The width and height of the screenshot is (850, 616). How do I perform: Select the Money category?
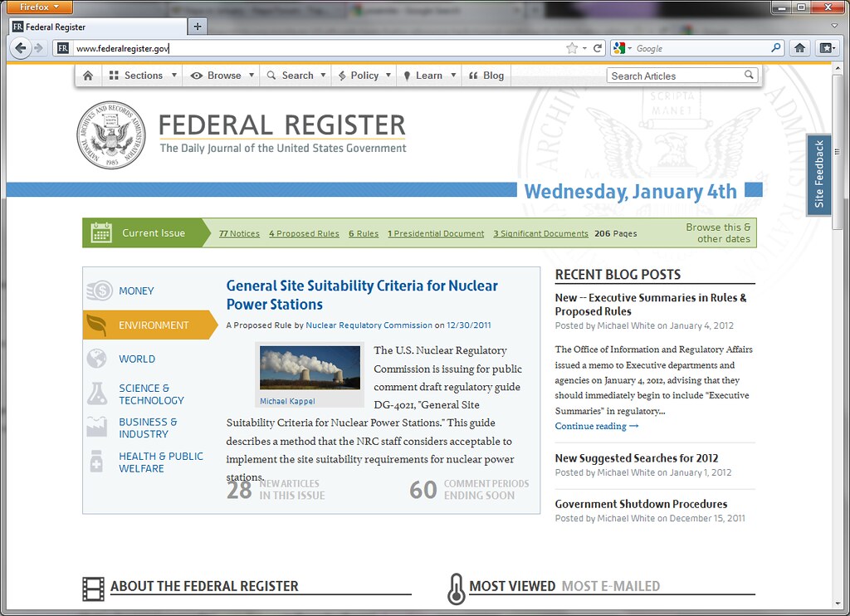136,291
